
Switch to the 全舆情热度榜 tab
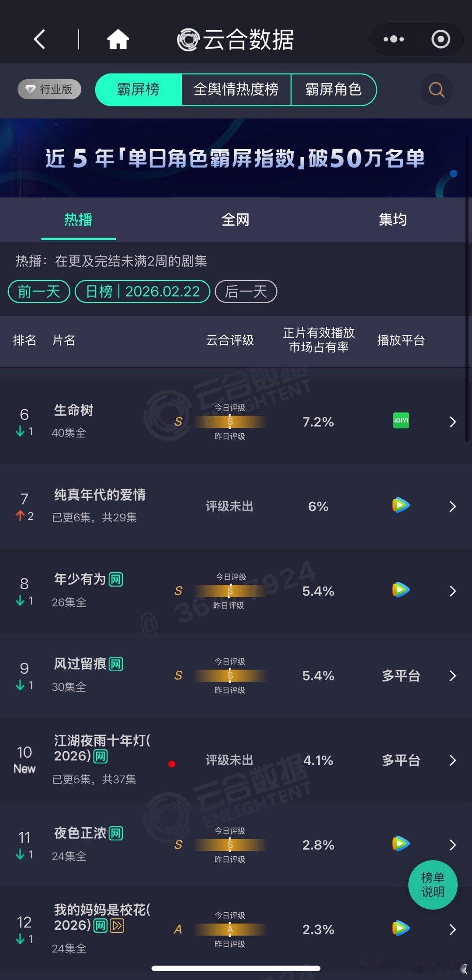coord(236,90)
